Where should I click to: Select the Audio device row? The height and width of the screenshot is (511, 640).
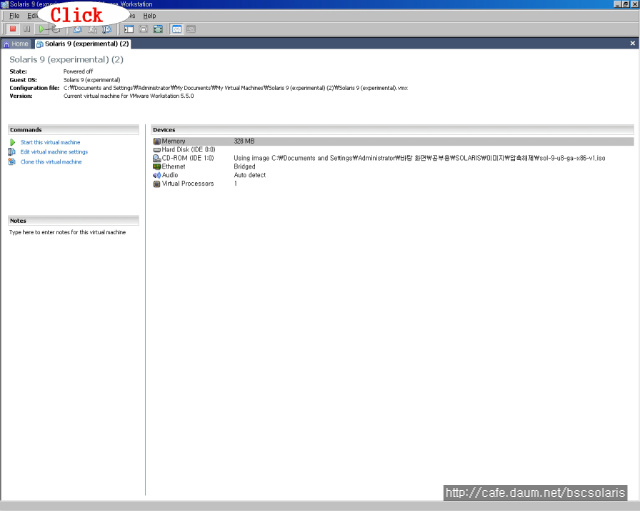point(393,175)
